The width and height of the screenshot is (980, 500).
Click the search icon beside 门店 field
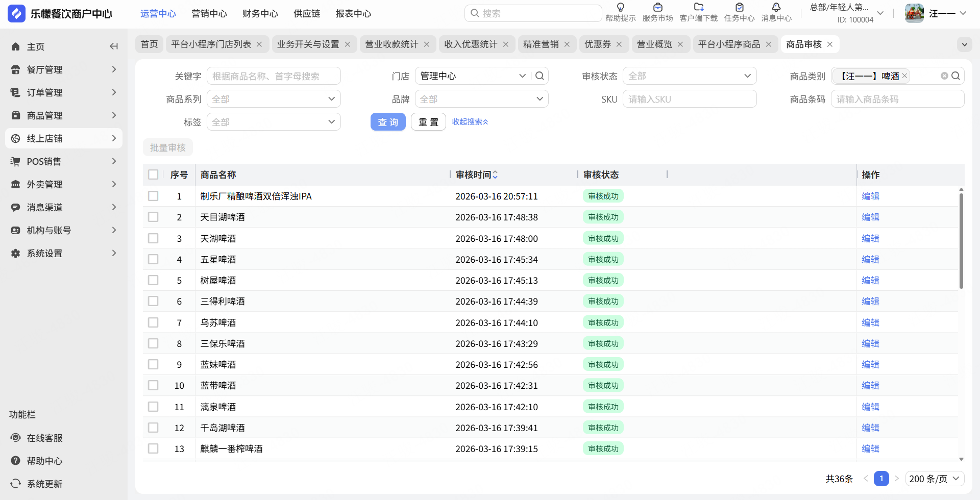(x=540, y=76)
